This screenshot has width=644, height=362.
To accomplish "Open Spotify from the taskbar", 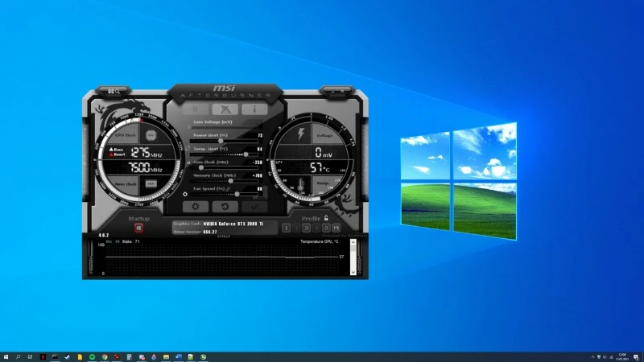I will (92, 357).
